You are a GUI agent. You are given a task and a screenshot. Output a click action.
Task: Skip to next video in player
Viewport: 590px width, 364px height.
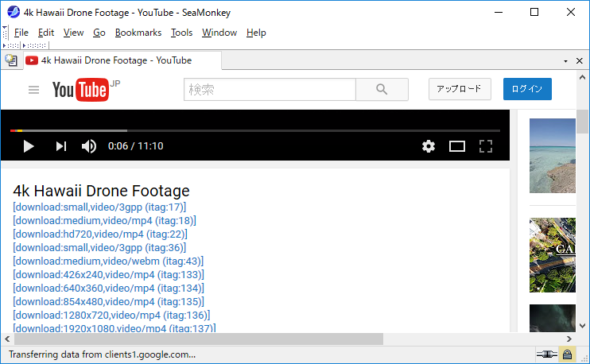(61, 146)
